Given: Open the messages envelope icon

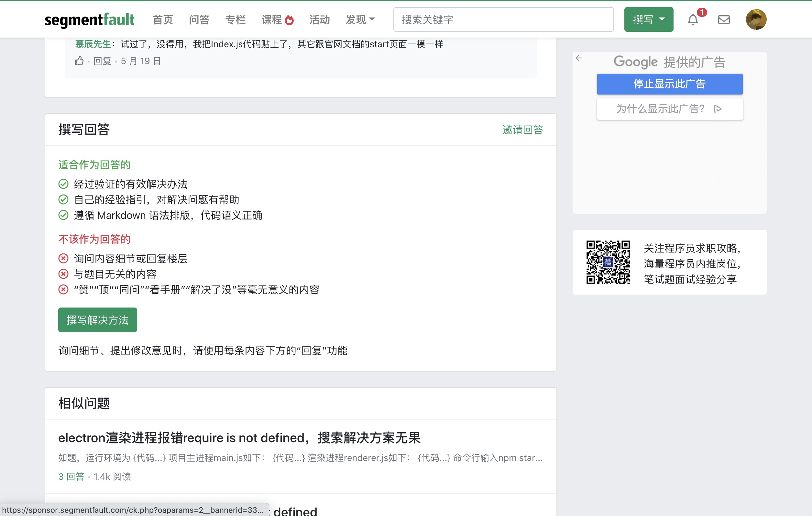Looking at the screenshot, I should click(x=724, y=20).
